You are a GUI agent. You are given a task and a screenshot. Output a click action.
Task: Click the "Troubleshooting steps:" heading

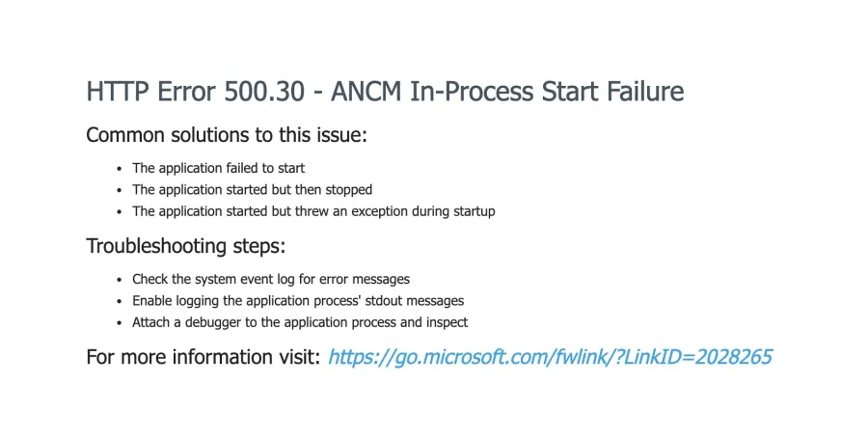pos(185,246)
